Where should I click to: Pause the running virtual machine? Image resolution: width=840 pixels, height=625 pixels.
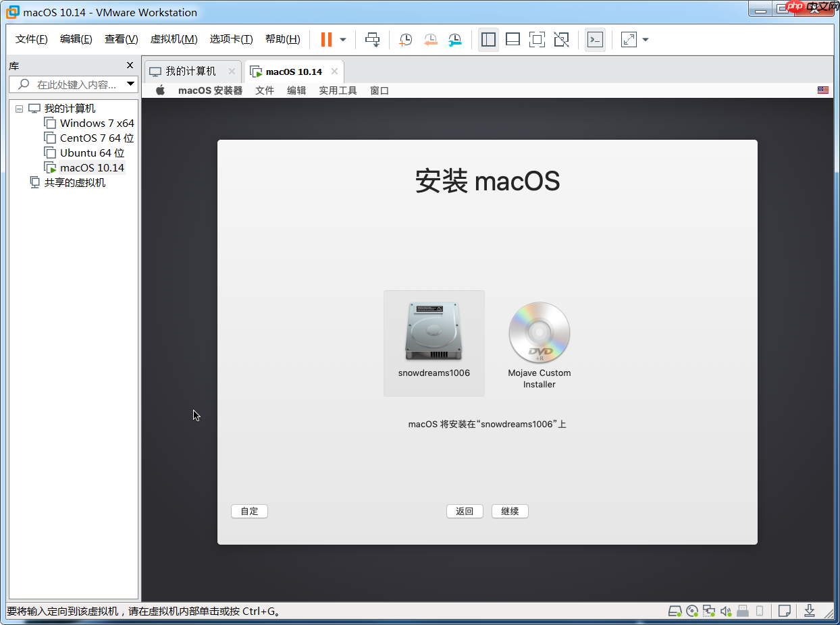coord(326,39)
